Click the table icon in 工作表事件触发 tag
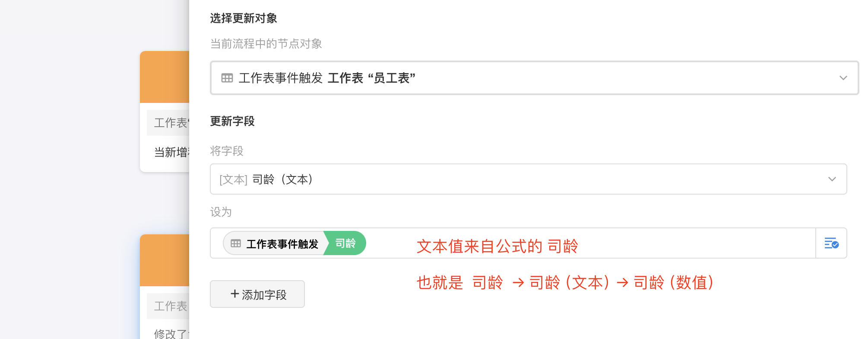 click(236, 243)
